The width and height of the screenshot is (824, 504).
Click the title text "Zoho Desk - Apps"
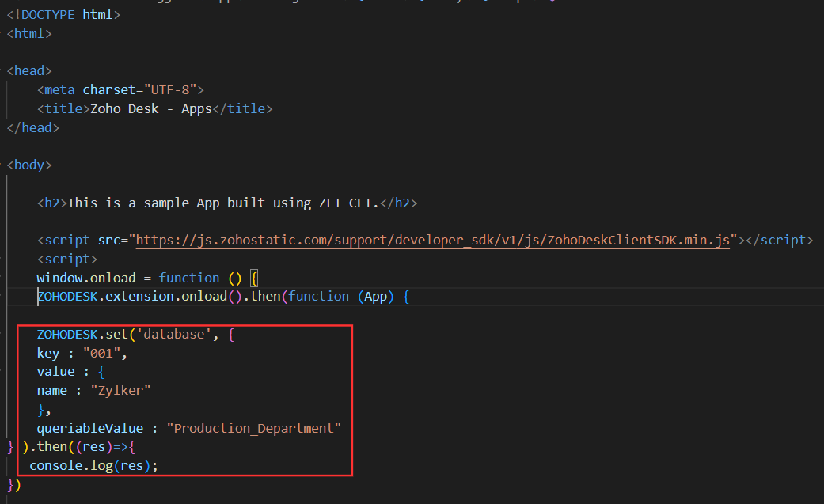point(151,108)
